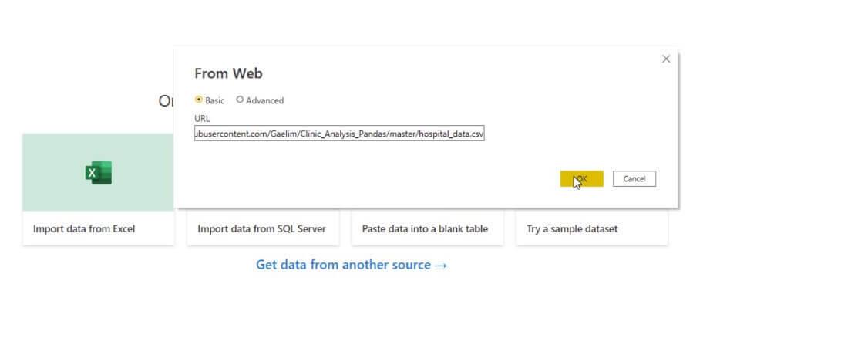Viewport: 868px width, 352px height.
Task: Select the Advanced radio button
Action: (x=240, y=100)
